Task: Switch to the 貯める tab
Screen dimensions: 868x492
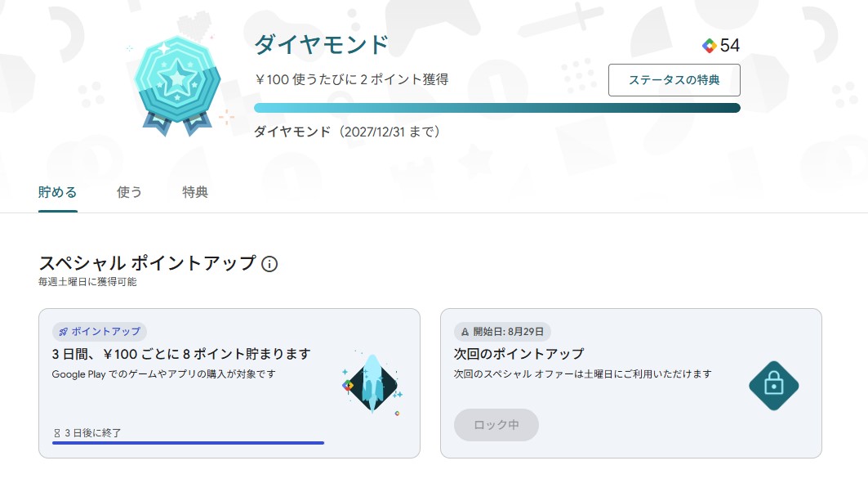Action: pos(58,192)
